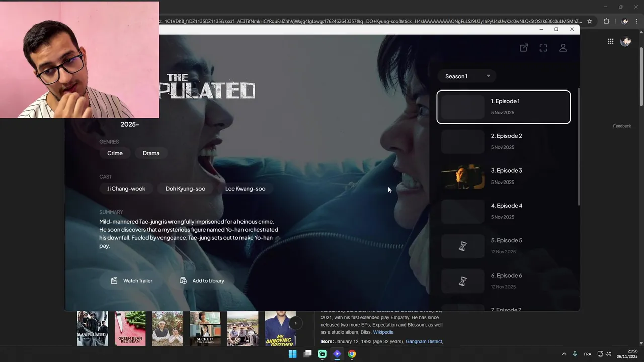Click the Watch Trailer clapperboard icon
644x362 pixels.
point(114,281)
